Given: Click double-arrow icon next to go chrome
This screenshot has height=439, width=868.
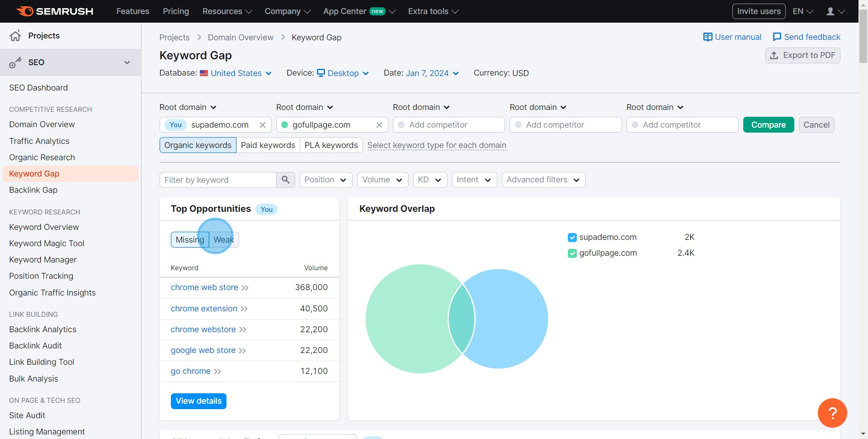Looking at the screenshot, I should pos(217,372).
